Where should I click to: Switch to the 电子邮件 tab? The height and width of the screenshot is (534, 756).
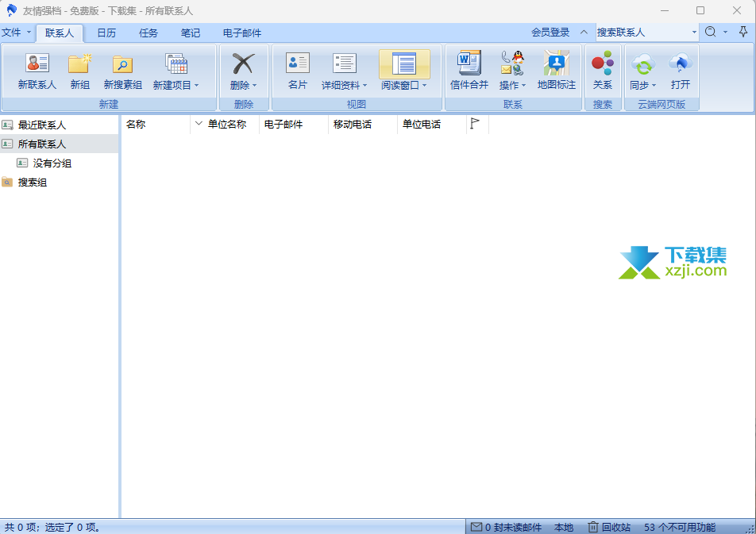click(x=242, y=33)
